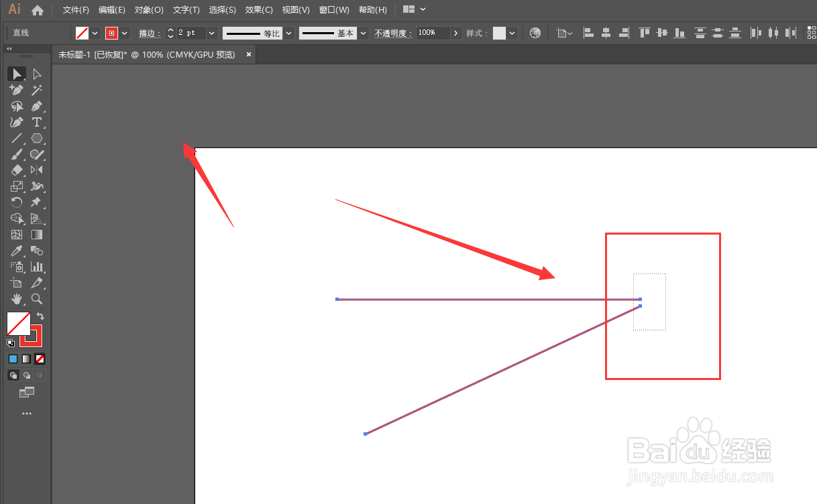Select the Lasso tool

pyautogui.click(x=17, y=106)
